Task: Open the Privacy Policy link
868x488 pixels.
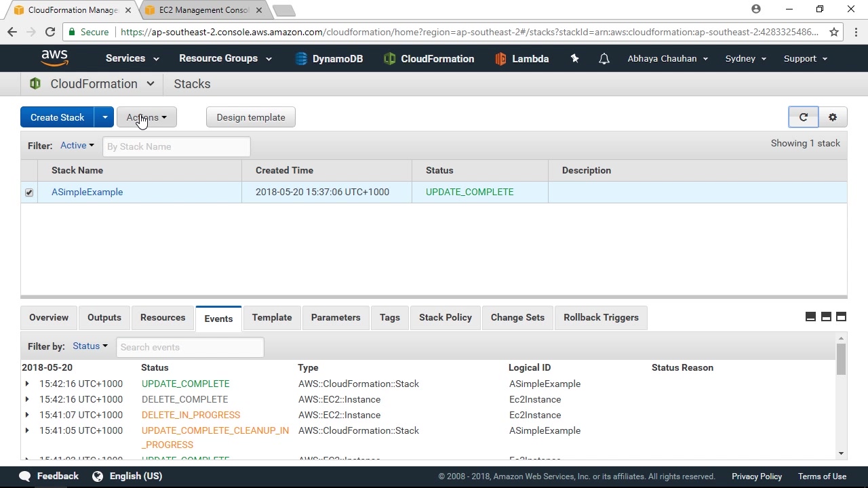Action: [x=757, y=476]
